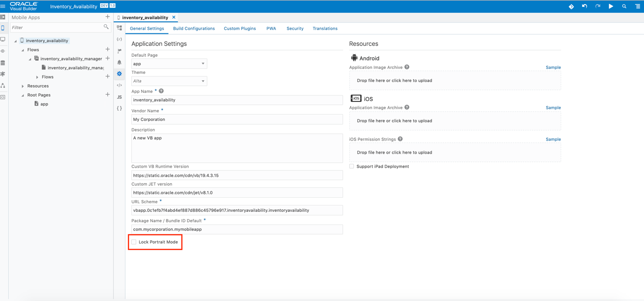Open the JS editor icon
Image resolution: width=644 pixels, height=301 pixels.
(x=119, y=97)
